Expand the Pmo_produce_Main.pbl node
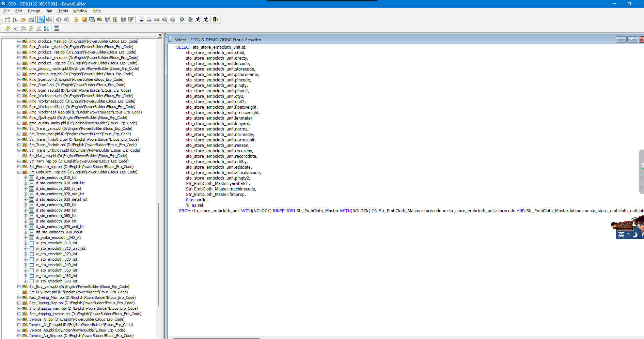This screenshot has height=339, width=644. (19, 42)
